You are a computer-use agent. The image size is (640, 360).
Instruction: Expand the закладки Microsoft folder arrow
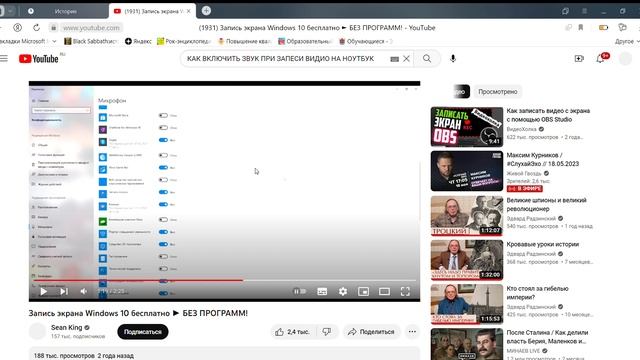coord(54,41)
